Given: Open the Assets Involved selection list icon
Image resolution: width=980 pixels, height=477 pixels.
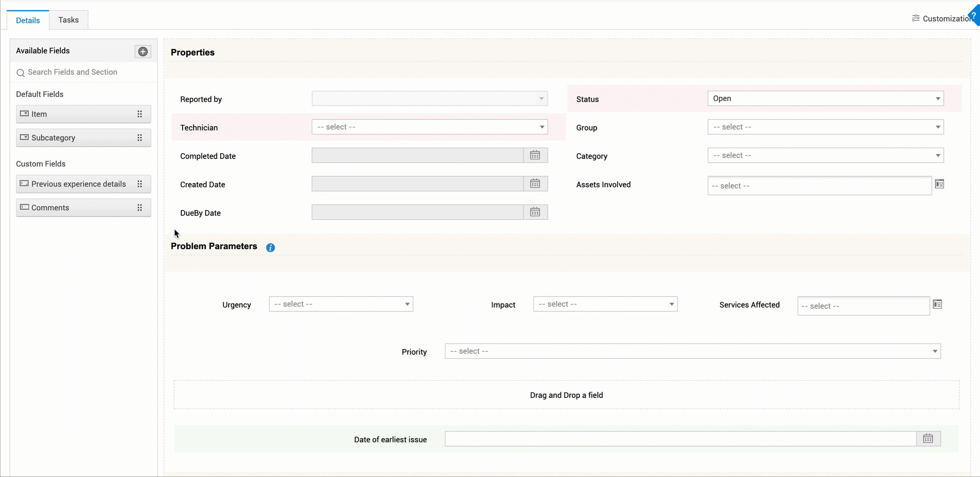Looking at the screenshot, I should [x=939, y=184].
